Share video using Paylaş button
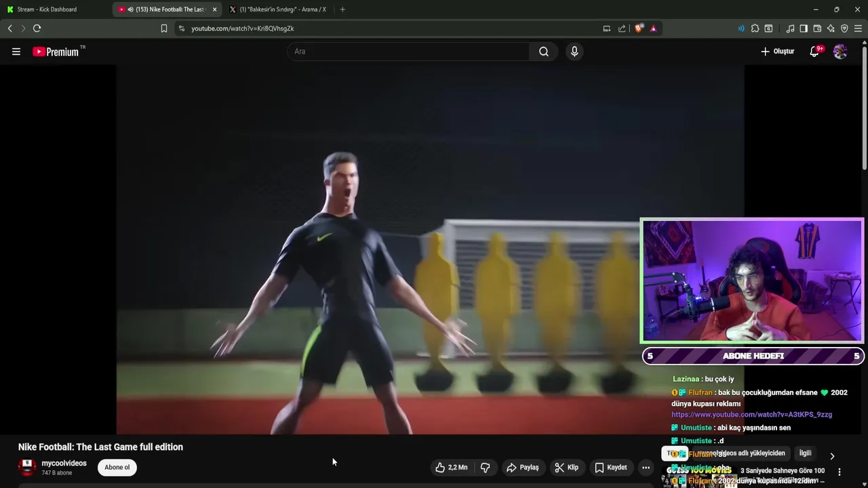Image resolution: width=868 pixels, height=488 pixels. click(523, 468)
